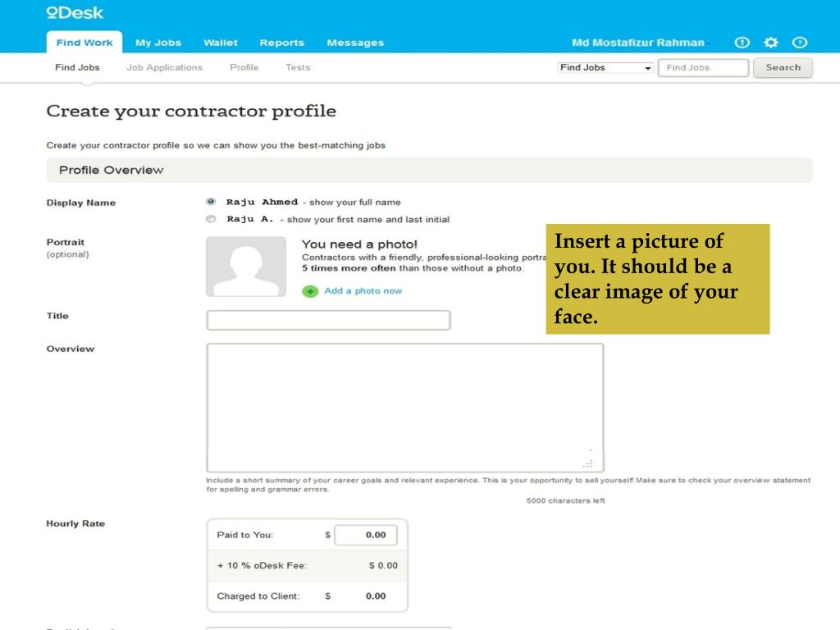Click the Profile Overview section header
The height and width of the screenshot is (630, 840).
430,170
